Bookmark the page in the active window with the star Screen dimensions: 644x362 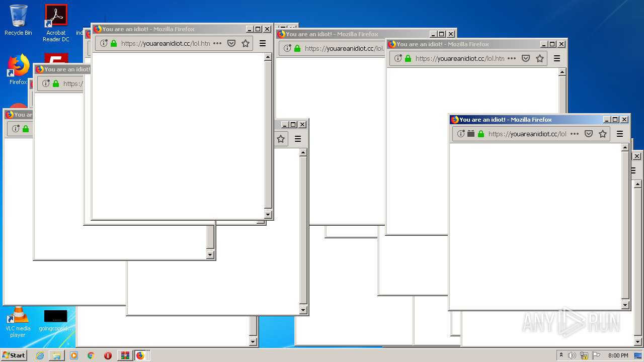pyautogui.click(x=603, y=134)
